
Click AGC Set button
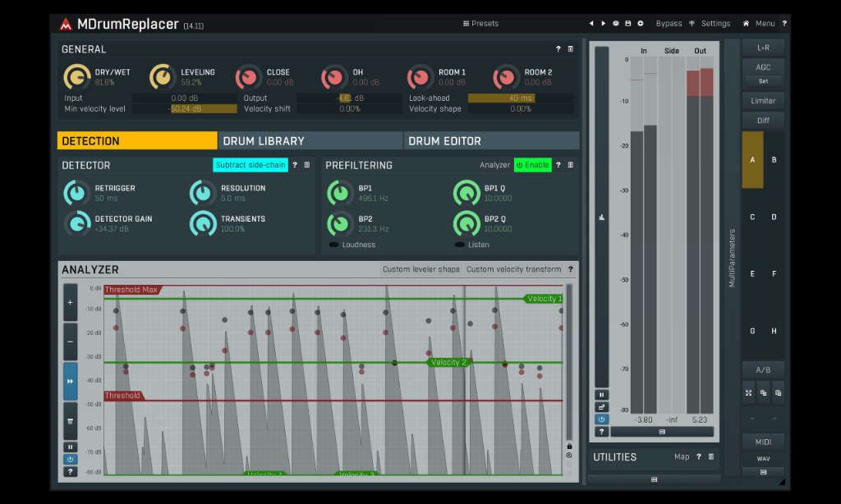(763, 81)
